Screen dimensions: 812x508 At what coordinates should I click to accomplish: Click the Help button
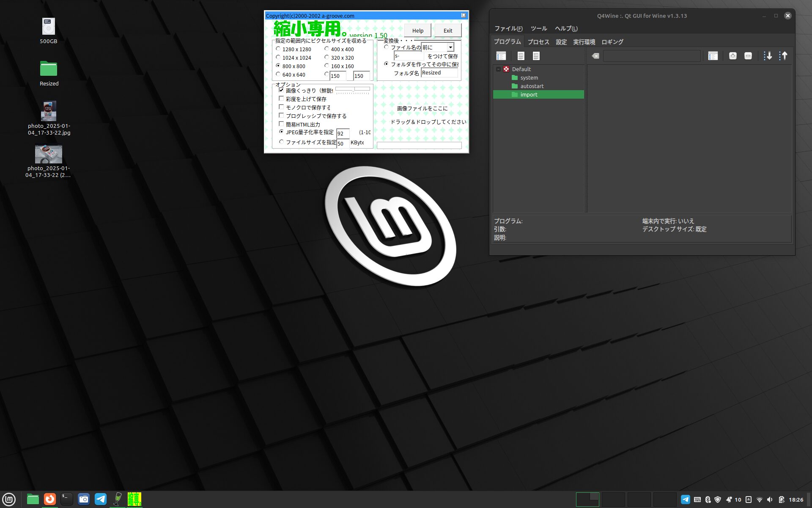(417, 30)
